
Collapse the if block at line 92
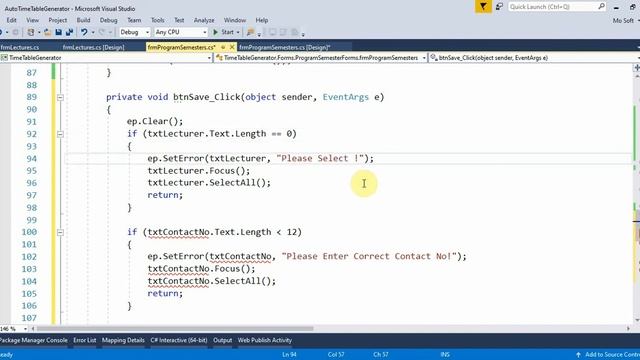pyautogui.click(x=60, y=134)
